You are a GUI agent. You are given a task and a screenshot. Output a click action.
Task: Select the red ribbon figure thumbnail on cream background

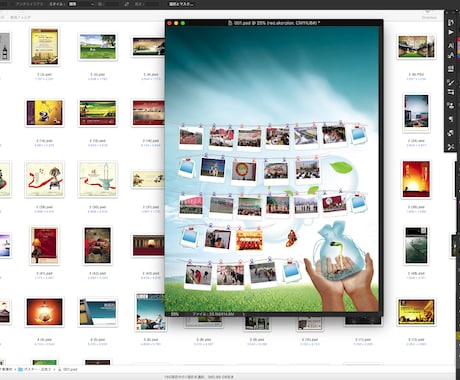click(x=44, y=179)
